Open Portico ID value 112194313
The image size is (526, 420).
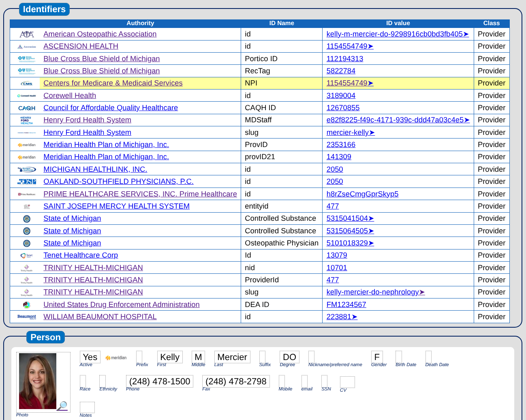click(x=345, y=59)
